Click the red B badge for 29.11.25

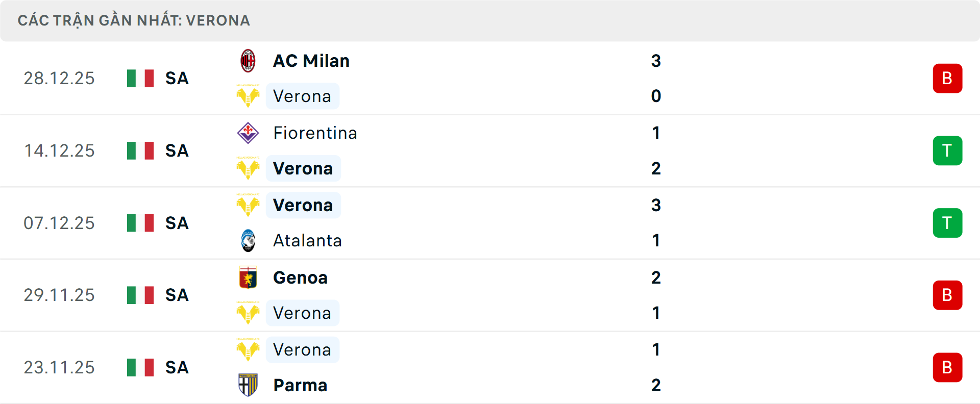coord(947,295)
